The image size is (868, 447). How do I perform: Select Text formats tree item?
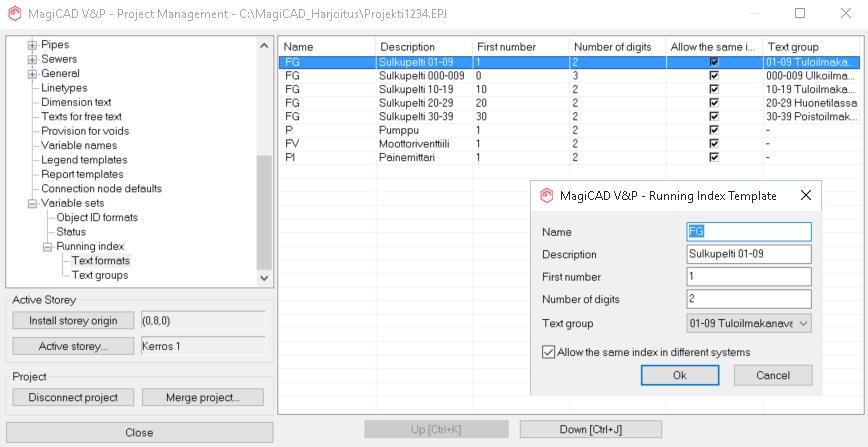(x=101, y=261)
